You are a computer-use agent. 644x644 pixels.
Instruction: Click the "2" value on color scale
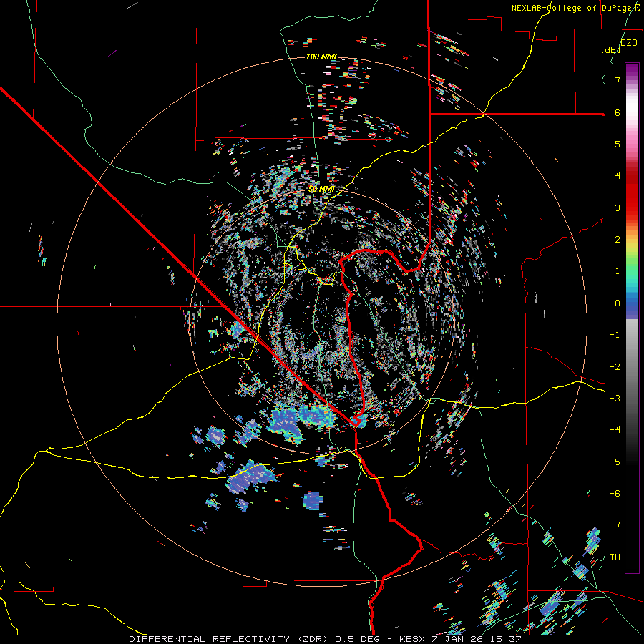tap(618, 240)
